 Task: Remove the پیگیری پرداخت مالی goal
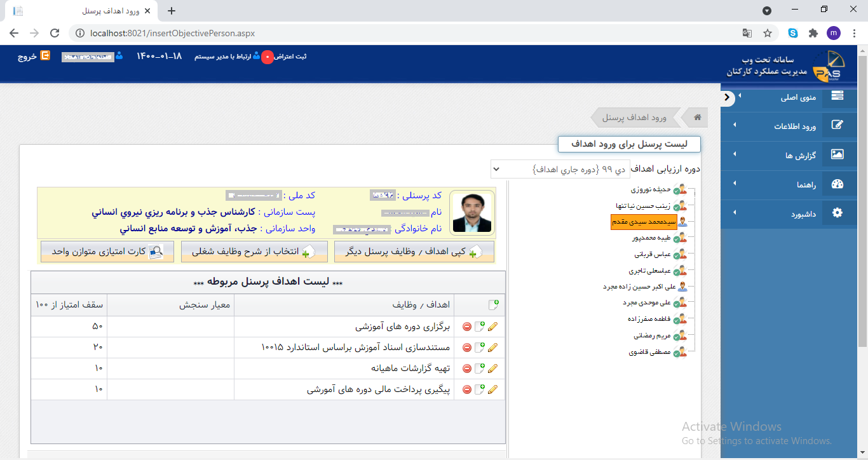[x=466, y=389]
